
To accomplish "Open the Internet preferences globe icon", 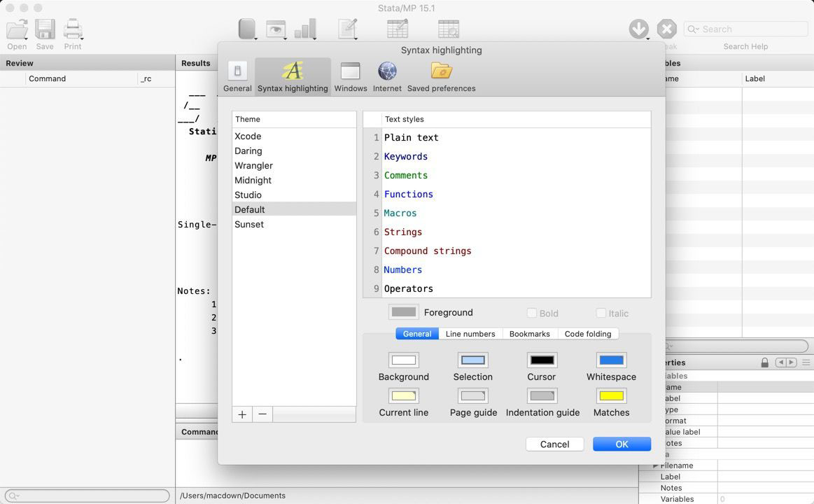I will point(387,71).
